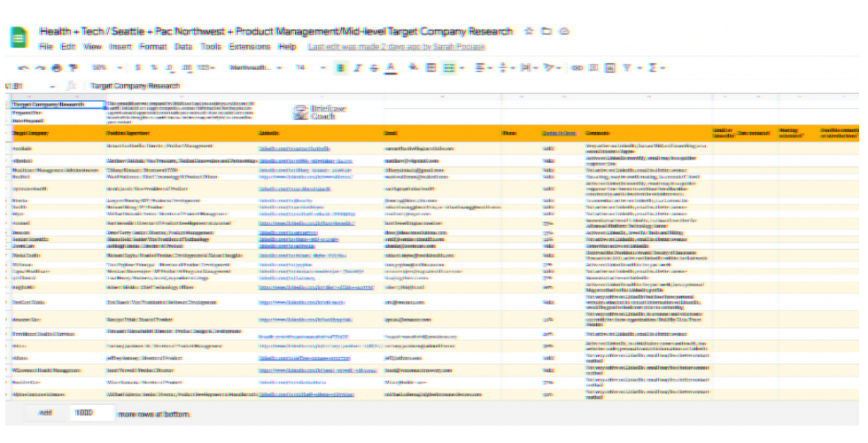Format as percent with % icon

(x=154, y=67)
